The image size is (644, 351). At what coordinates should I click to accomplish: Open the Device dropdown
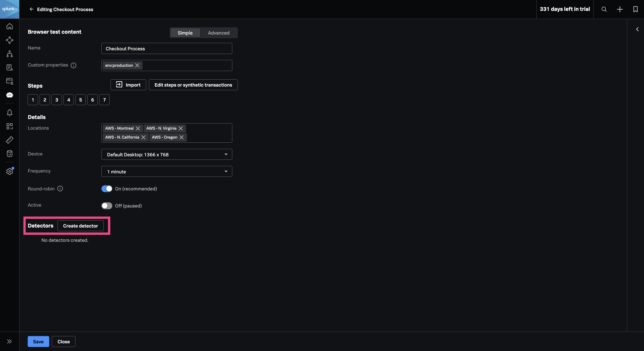point(166,154)
